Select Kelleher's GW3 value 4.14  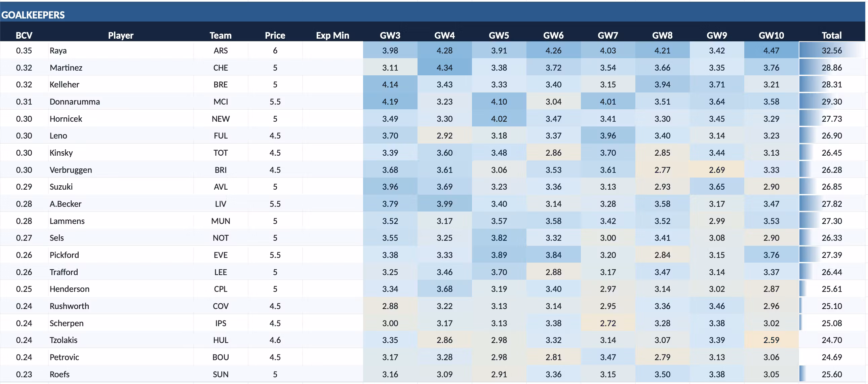coord(390,84)
